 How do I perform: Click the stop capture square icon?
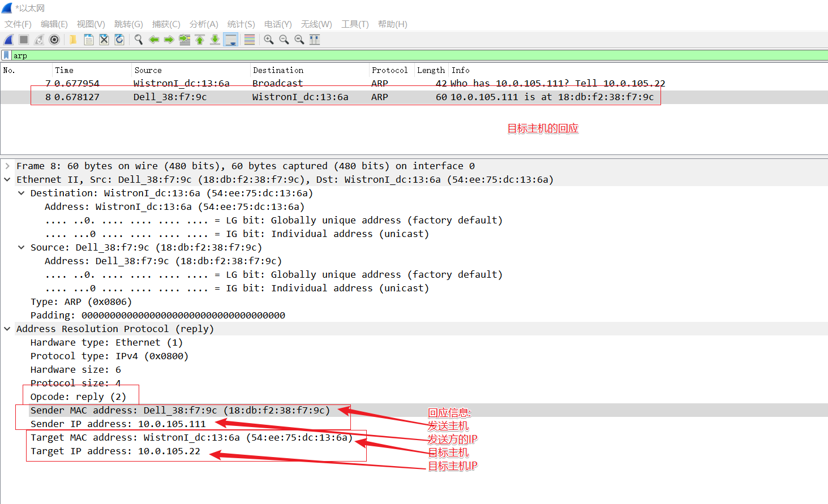click(24, 40)
